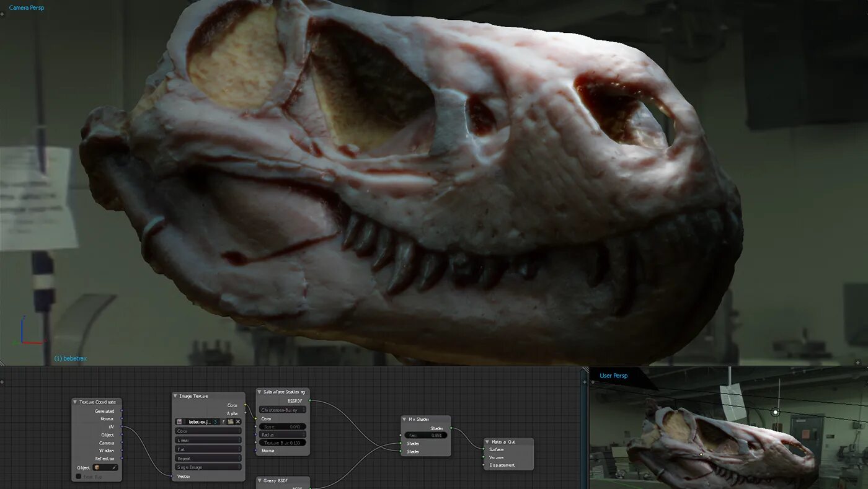Screen dimensions: 868x489
Task: Open the Repeat extension dropdown
Action: [208, 458]
